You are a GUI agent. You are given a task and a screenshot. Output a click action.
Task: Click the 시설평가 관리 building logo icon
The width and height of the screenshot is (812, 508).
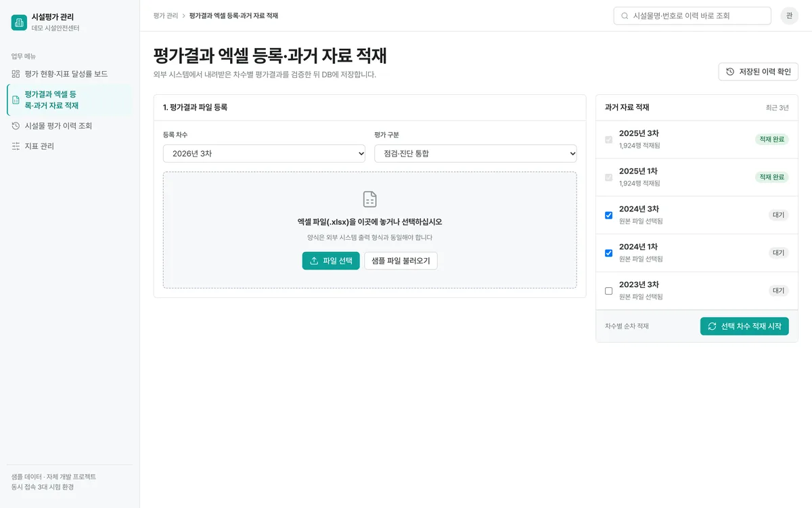[19, 22]
